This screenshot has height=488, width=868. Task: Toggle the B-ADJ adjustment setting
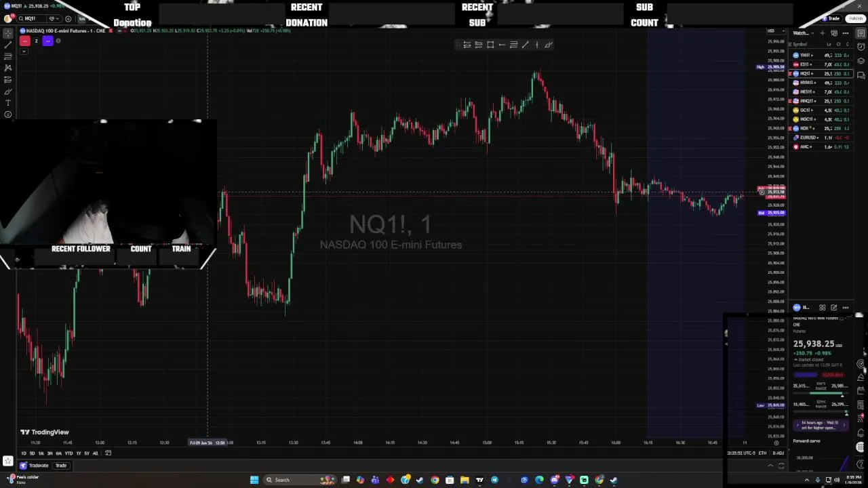pyautogui.click(x=778, y=453)
